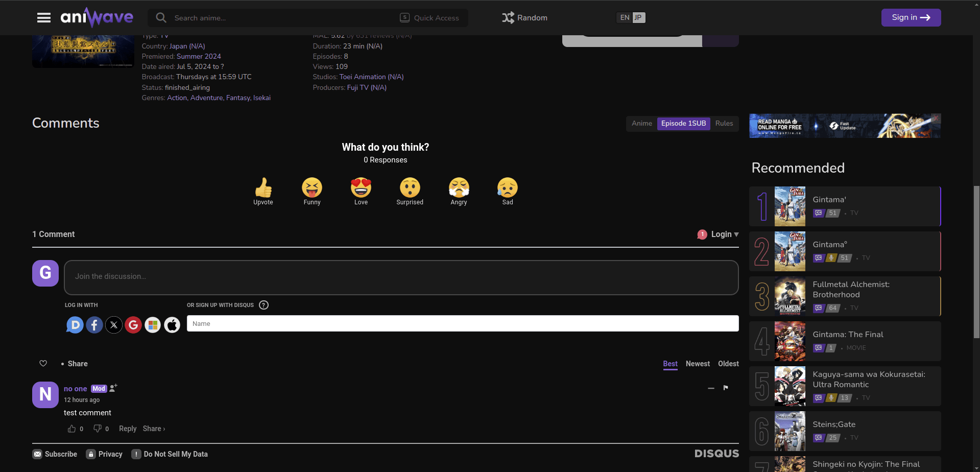Viewport: 980px width, 472px height.
Task: Expand the Login dropdown
Action: [718, 234]
